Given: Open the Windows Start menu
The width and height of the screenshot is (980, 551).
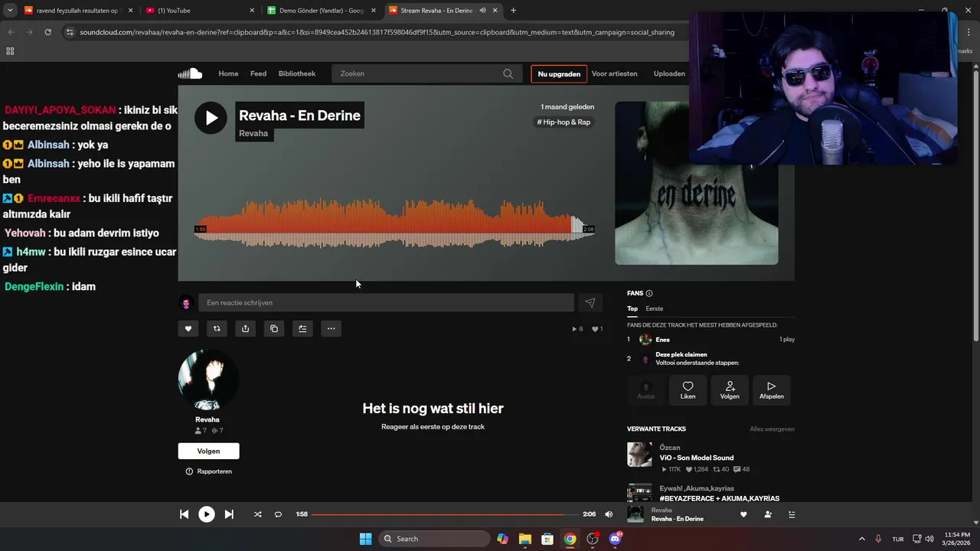Looking at the screenshot, I should tap(365, 539).
